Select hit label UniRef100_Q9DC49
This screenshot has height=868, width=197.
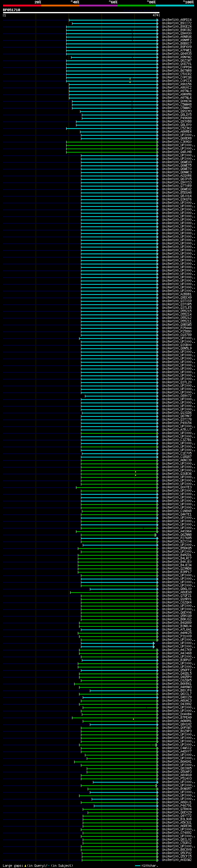point(176,297)
